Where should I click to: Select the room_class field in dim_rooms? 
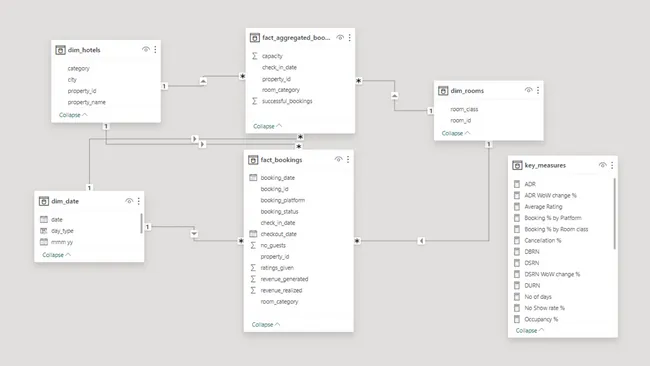464,109
